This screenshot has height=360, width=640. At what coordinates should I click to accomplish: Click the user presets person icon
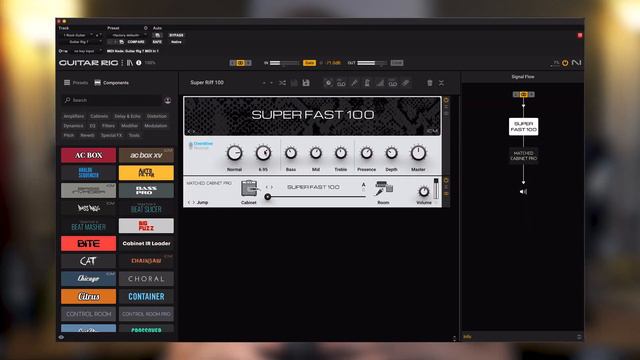click(168, 100)
